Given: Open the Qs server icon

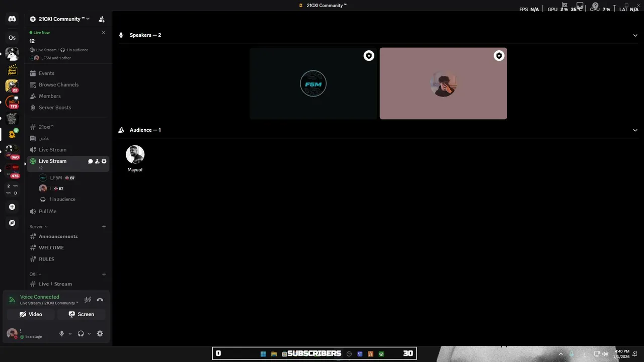Looking at the screenshot, I should 12,38.
